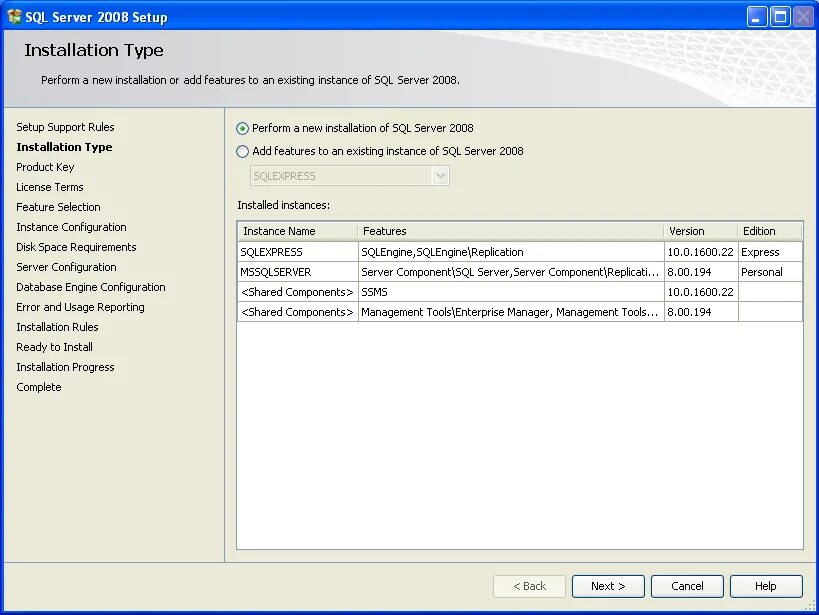Click the Help button
The width and height of the screenshot is (819, 615).
(x=766, y=586)
